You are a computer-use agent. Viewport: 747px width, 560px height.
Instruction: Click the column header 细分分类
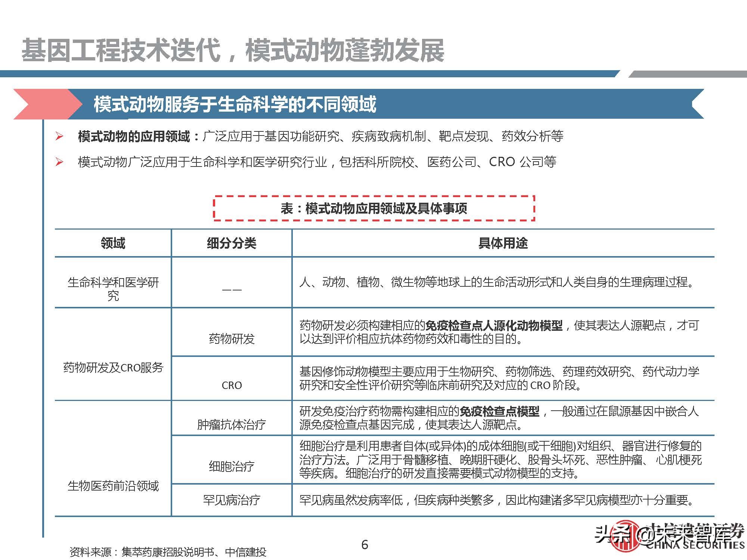point(232,243)
